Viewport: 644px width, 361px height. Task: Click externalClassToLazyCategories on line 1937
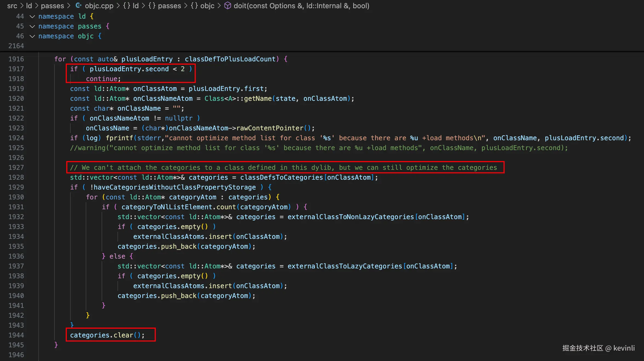click(344, 266)
